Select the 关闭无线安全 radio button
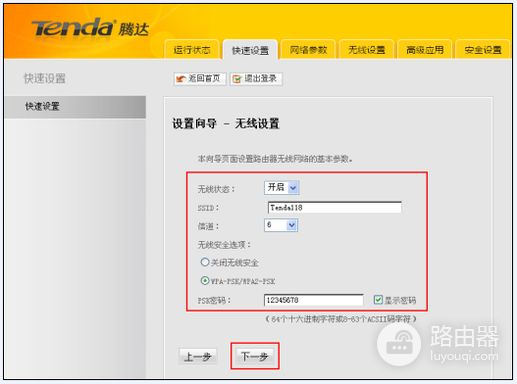 (x=205, y=262)
